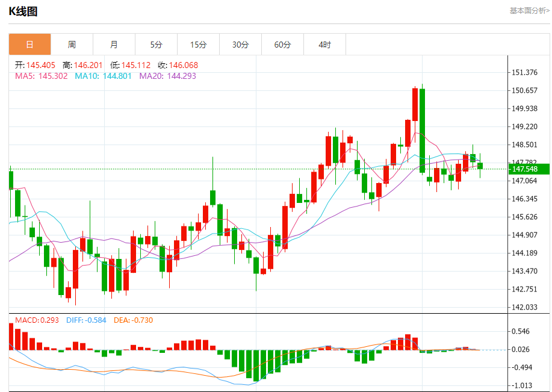Click the green 147.548 current price label
Image resolution: width=552 pixels, height=392 pixels.
[529, 169]
